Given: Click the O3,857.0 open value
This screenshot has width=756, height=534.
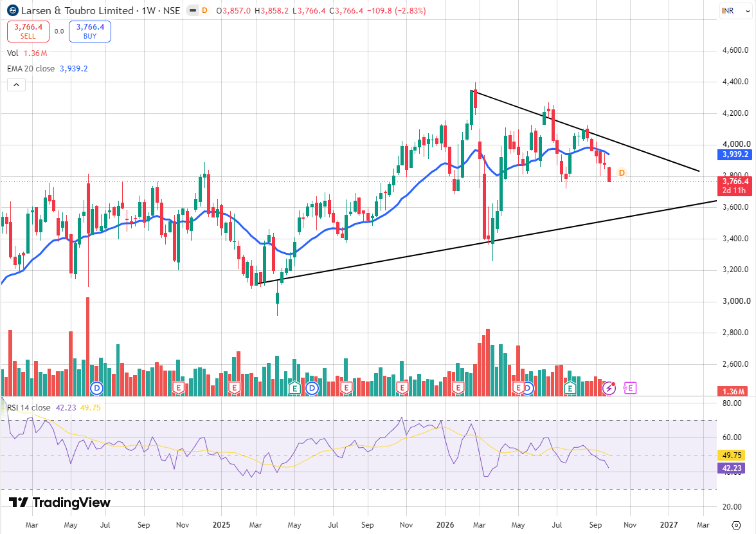Looking at the screenshot, I should tap(233, 10).
